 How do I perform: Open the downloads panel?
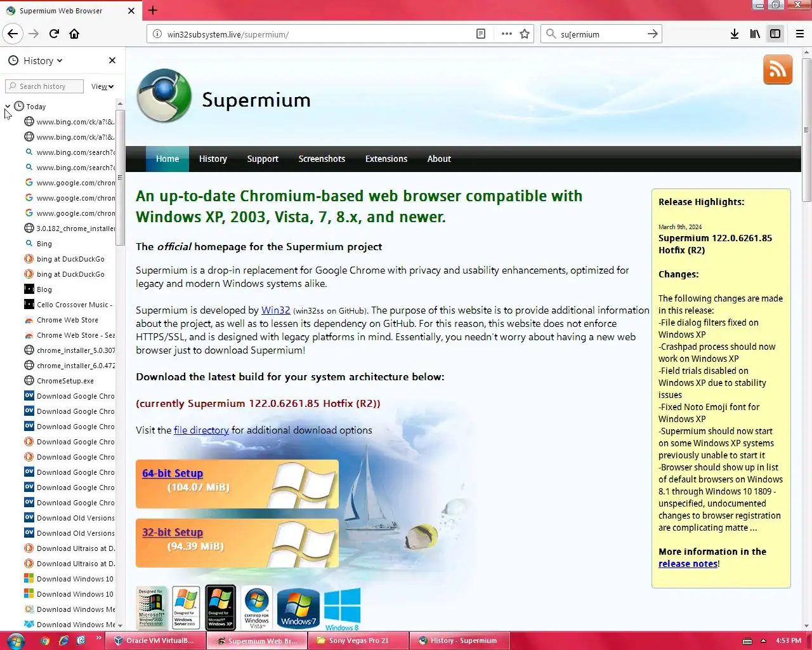[x=734, y=34]
